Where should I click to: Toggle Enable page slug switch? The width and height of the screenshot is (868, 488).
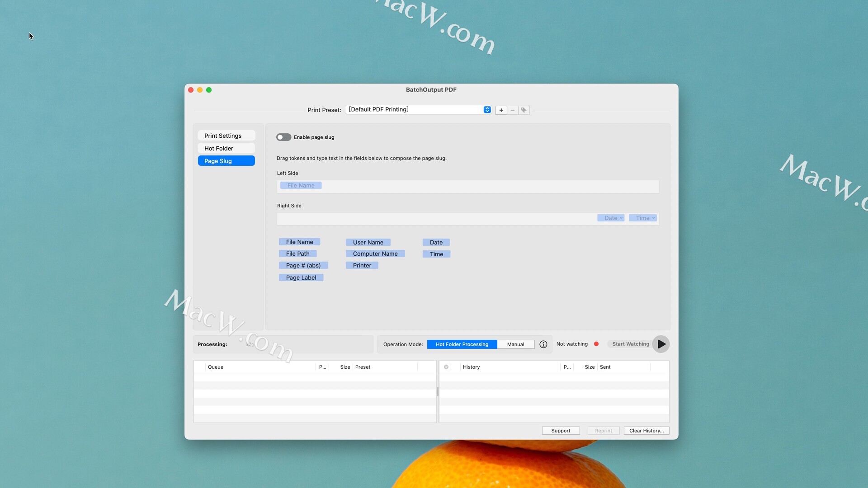point(283,137)
